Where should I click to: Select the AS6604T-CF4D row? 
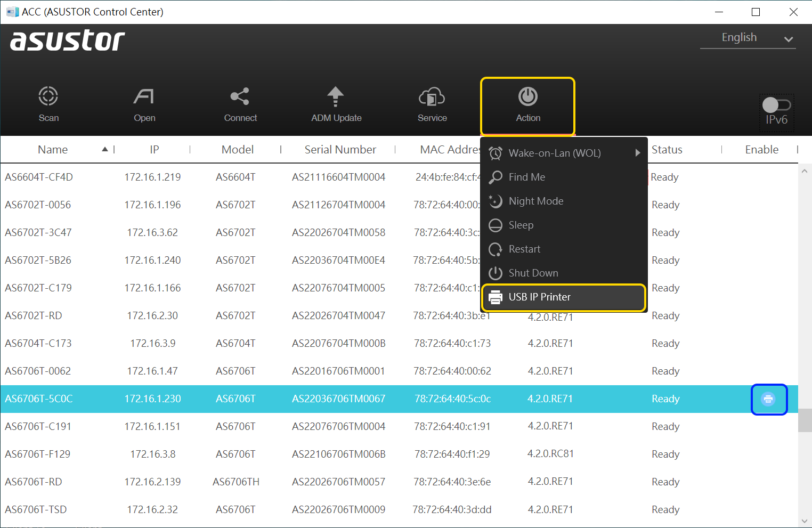[399, 177]
